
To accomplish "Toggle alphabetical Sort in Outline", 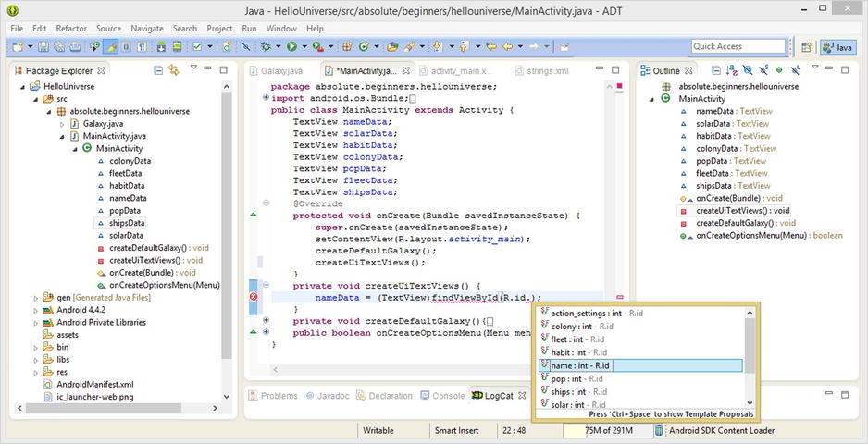I will 732,70.
